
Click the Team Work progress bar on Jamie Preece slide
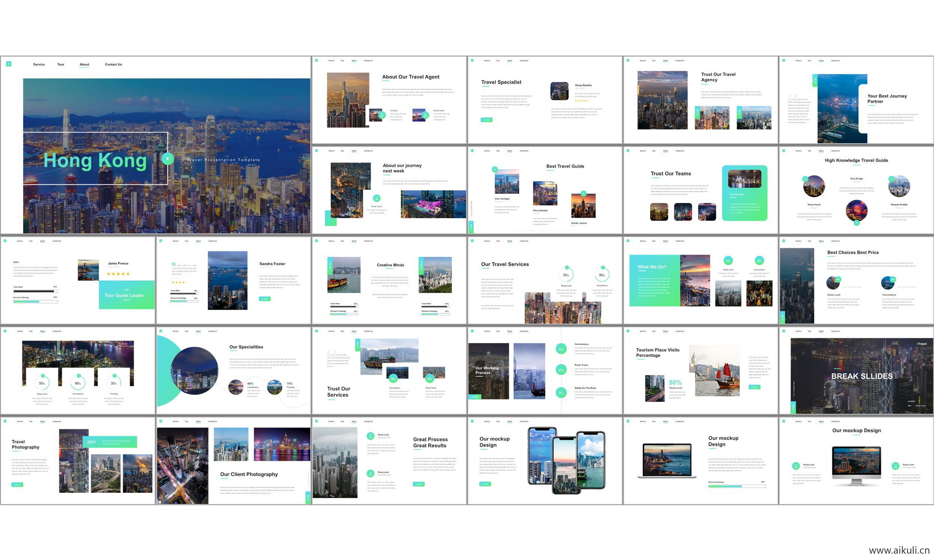[35, 291]
